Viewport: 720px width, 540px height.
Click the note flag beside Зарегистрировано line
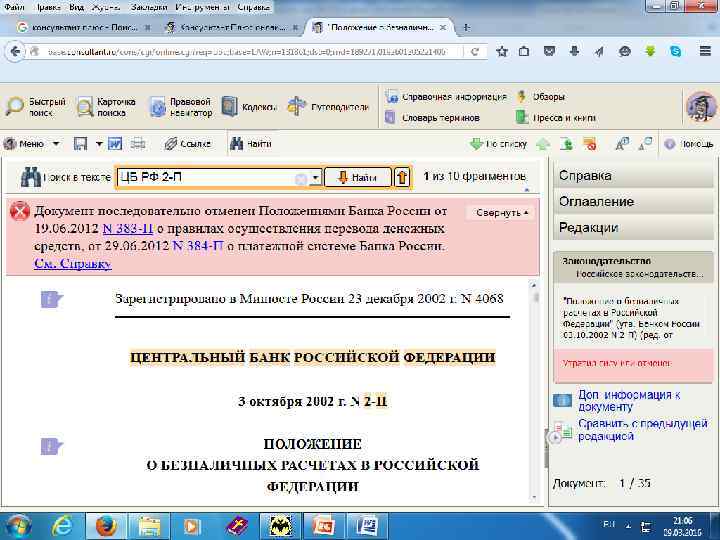point(51,299)
